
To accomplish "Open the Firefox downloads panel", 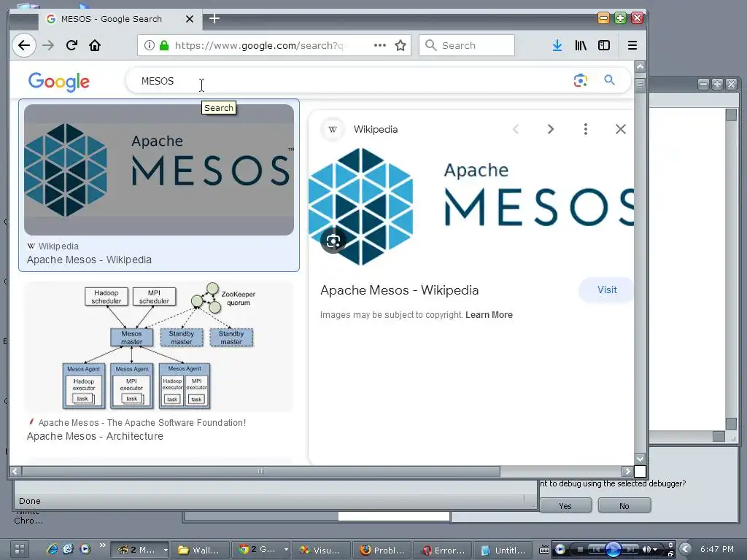I will pos(557,45).
